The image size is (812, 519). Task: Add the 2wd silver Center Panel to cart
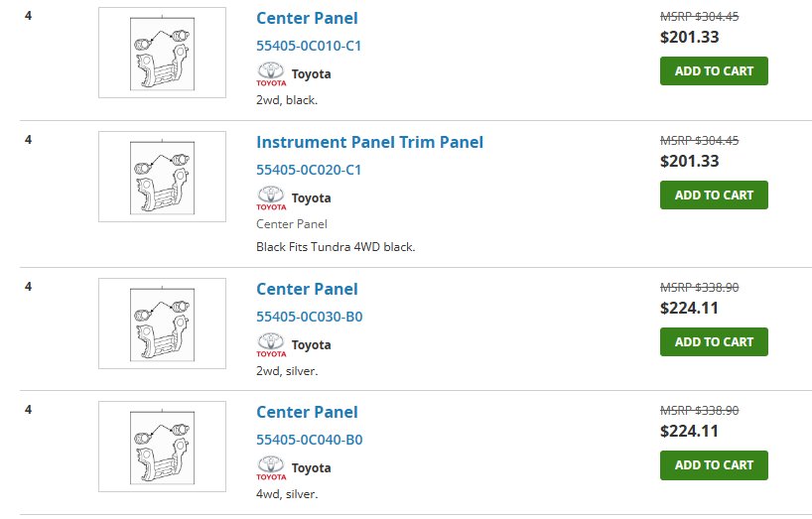pos(714,342)
